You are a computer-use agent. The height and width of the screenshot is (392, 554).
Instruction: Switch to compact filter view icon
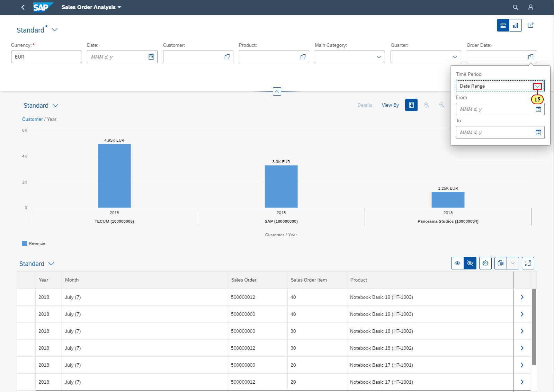click(x=503, y=25)
